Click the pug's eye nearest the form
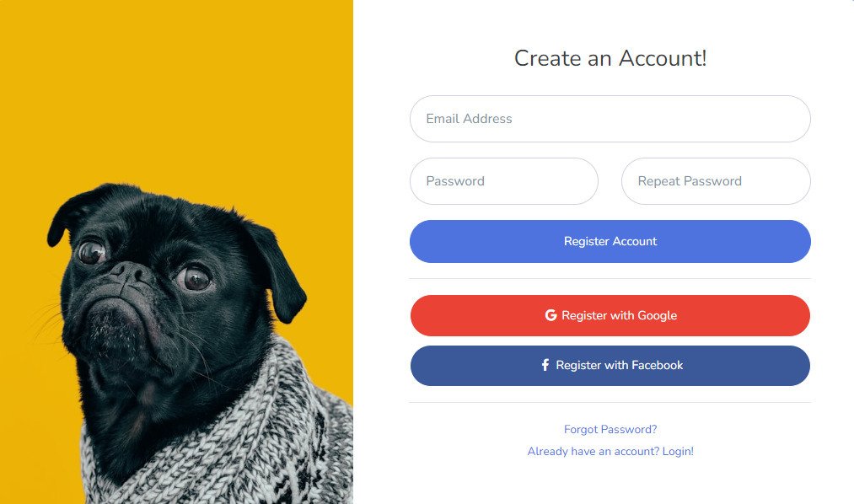 [195, 278]
